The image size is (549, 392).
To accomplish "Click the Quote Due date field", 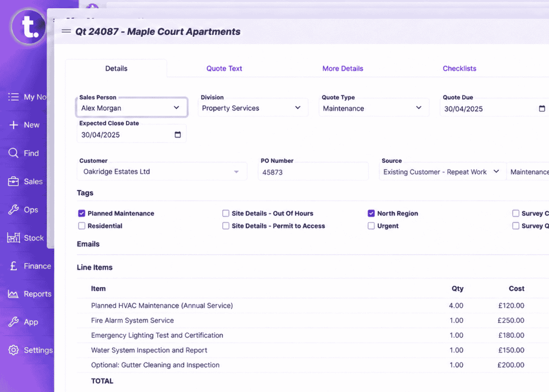I will 495,109.
